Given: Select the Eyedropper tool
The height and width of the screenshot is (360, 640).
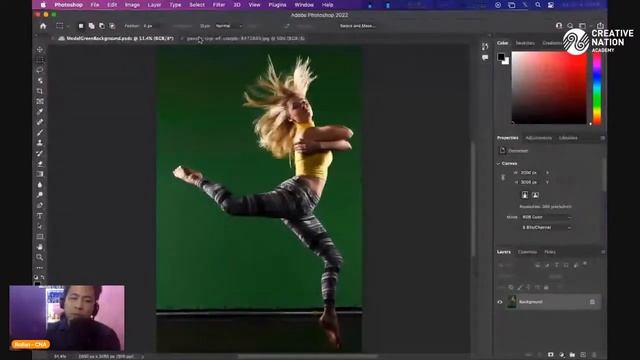Looking at the screenshot, I should pyautogui.click(x=40, y=111).
